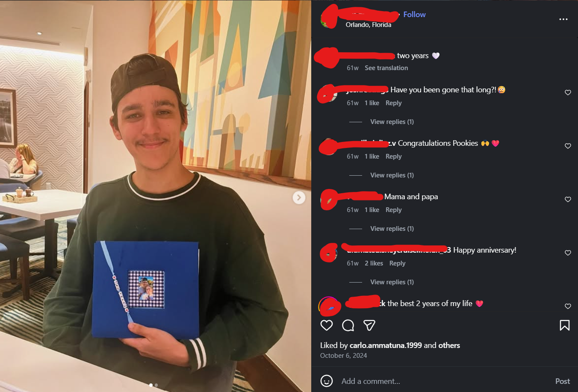
Task: Reply to the "Mama and papa" comment
Action: tap(393, 210)
